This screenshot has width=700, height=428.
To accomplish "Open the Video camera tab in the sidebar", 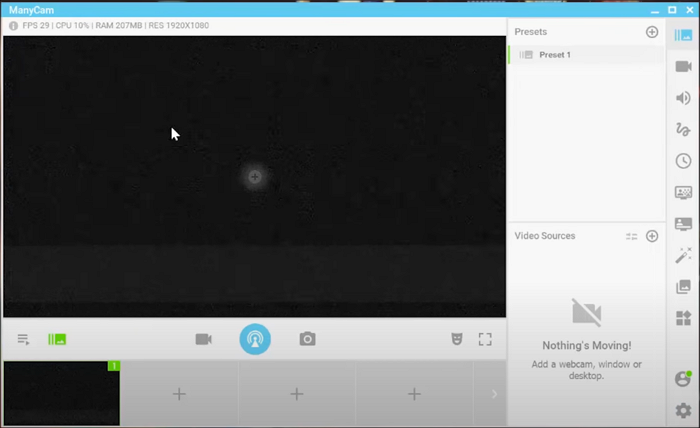I will point(683,66).
